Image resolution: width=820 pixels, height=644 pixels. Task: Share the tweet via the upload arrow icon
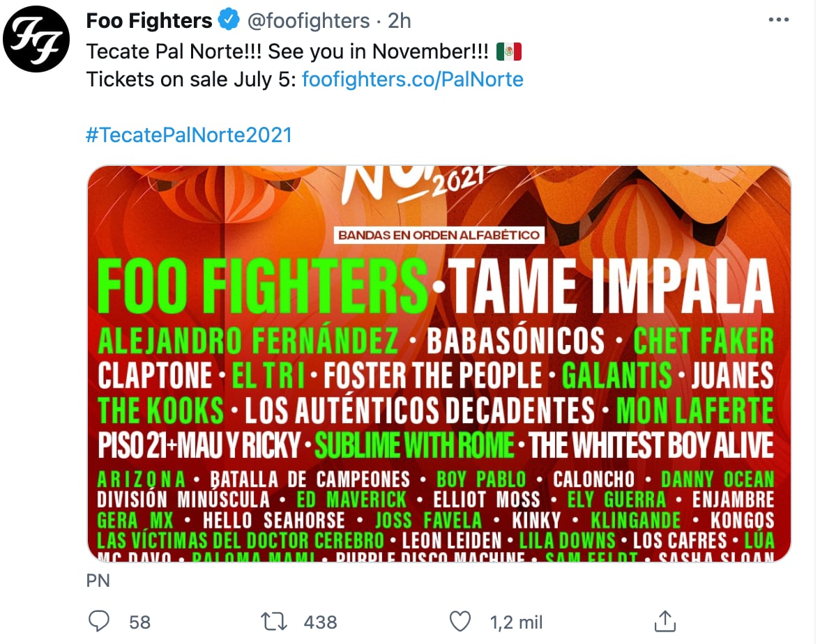pos(665,620)
